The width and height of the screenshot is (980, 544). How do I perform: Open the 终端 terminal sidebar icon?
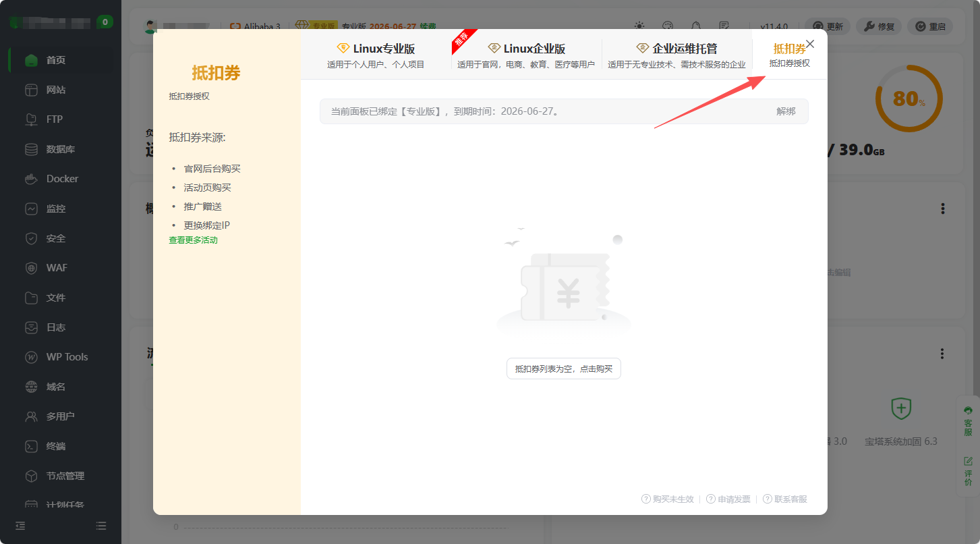coord(32,445)
